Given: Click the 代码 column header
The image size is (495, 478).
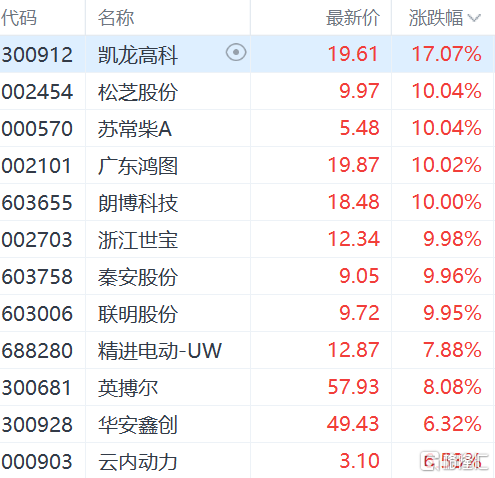Looking at the screenshot, I should point(18,17).
